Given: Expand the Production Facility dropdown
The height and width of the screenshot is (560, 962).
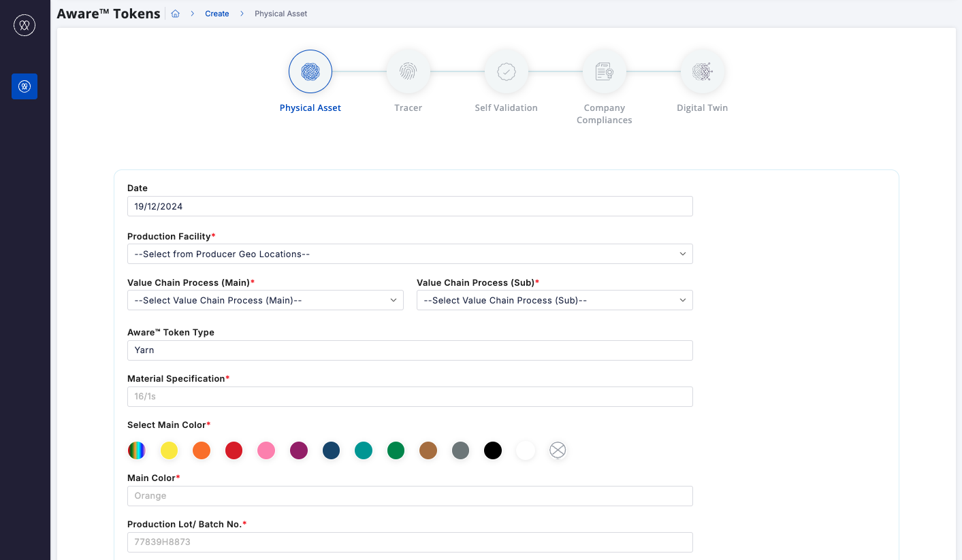Looking at the screenshot, I should [409, 254].
